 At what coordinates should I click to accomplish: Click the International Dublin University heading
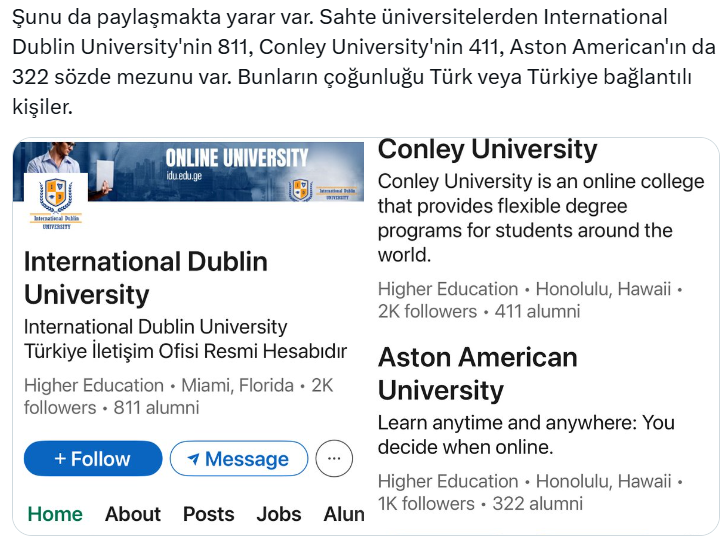(146, 278)
